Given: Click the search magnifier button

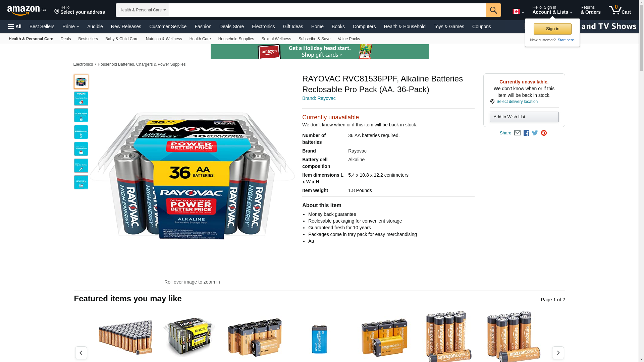Looking at the screenshot, I should pyautogui.click(x=493, y=10).
